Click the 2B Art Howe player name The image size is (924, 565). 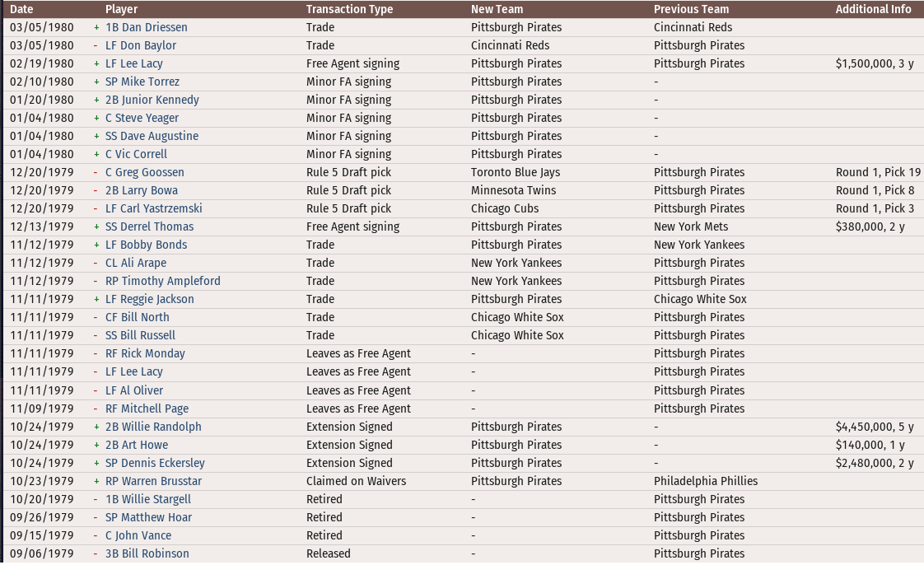point(137,446)
